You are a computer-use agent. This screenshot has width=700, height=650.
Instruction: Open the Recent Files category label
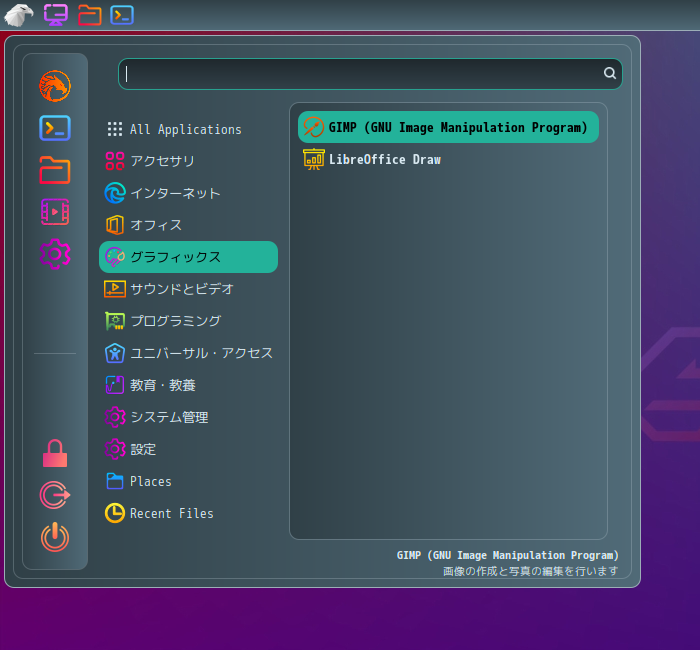171,513
